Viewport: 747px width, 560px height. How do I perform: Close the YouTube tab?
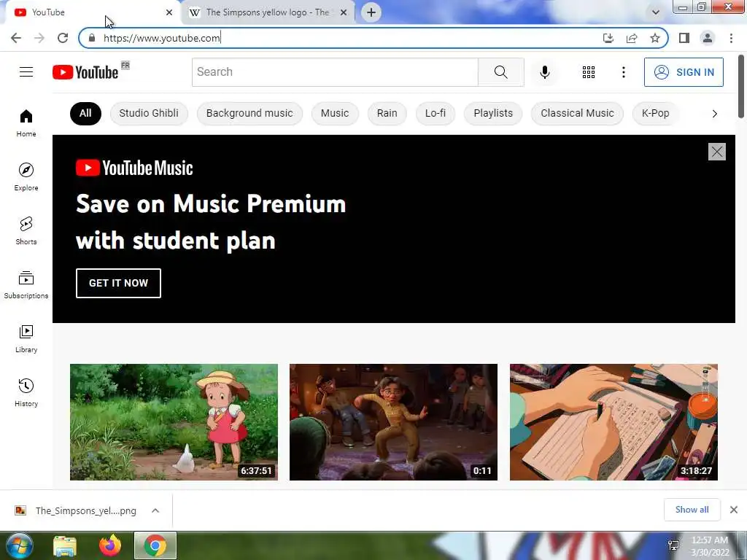tap(169, 12)
